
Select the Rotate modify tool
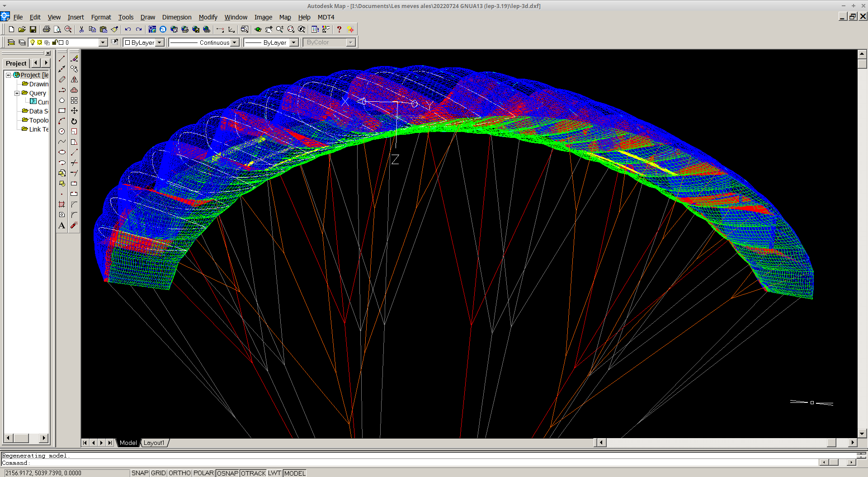(x=74, y=121)
